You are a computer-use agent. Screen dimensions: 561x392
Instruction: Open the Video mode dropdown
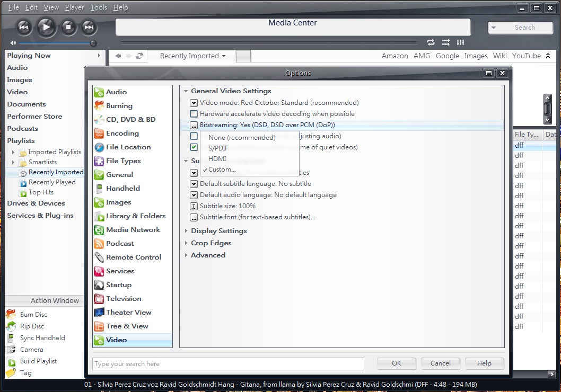coord(194,103)
